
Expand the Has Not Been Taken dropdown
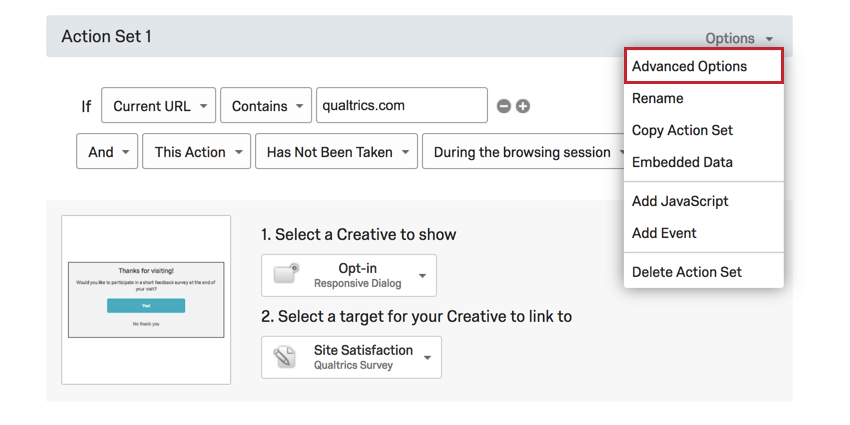[x=336, y=152]
